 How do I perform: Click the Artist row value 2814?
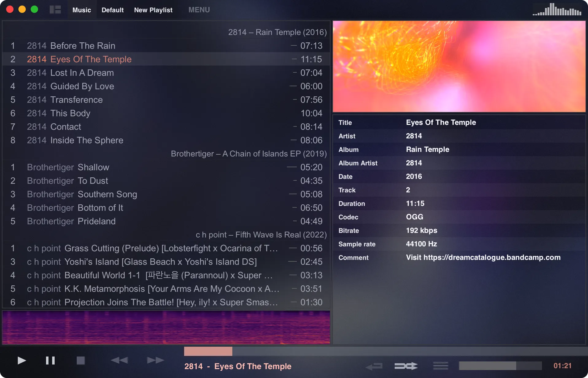click(414, 136)
